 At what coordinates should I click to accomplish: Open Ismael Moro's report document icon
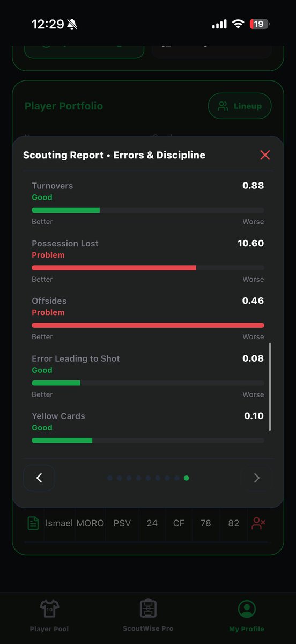point(33,523)
